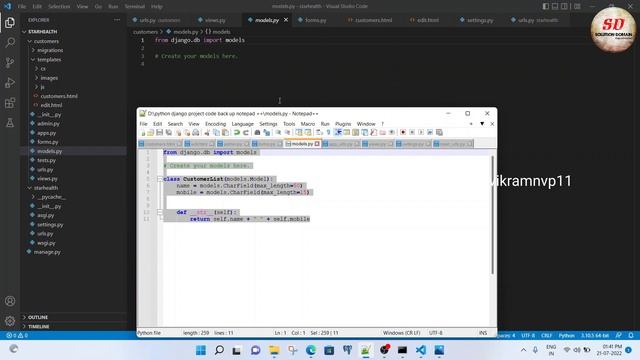The height and width of the screenshot is (360, 640).
Task: Click the Paste icon in Notepad++ toolbar
Action: click(225, 132)
